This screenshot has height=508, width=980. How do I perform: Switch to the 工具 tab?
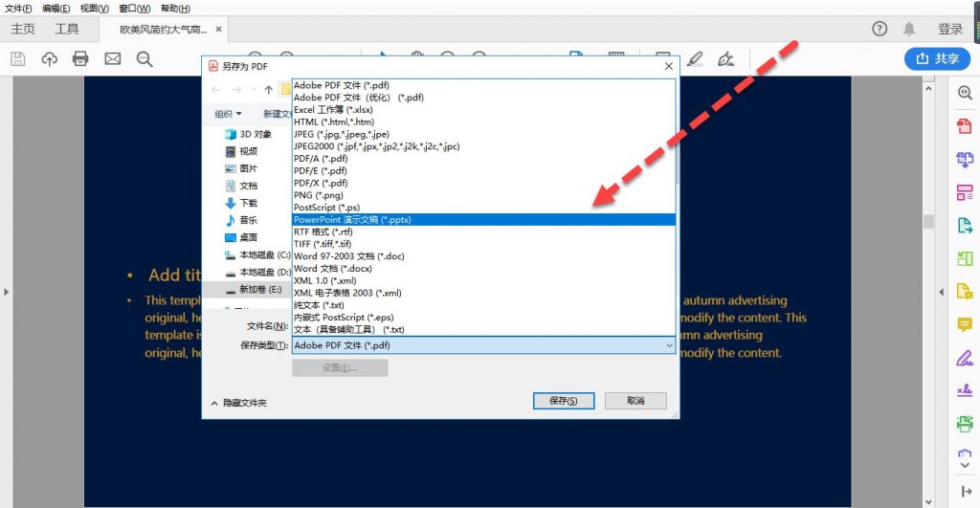point(67,29)
